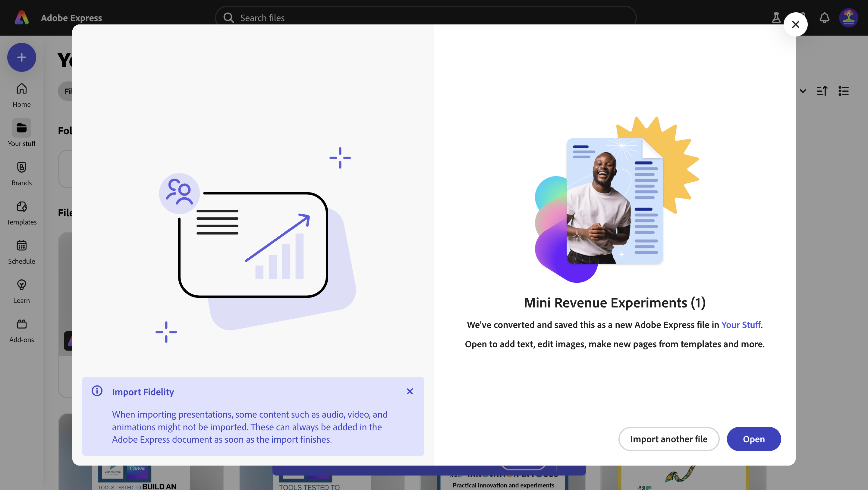
Task: Open the Templates section
Action: click(22, 212)
